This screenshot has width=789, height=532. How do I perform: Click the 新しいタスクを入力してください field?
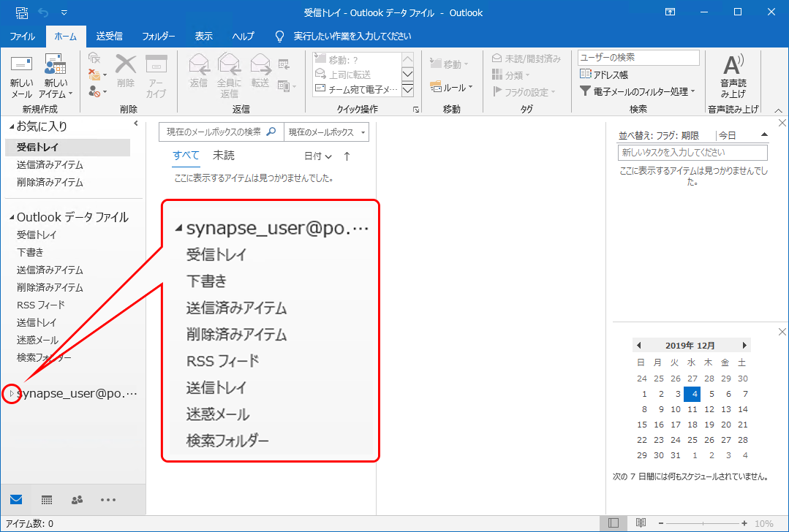tap(692, 152)
